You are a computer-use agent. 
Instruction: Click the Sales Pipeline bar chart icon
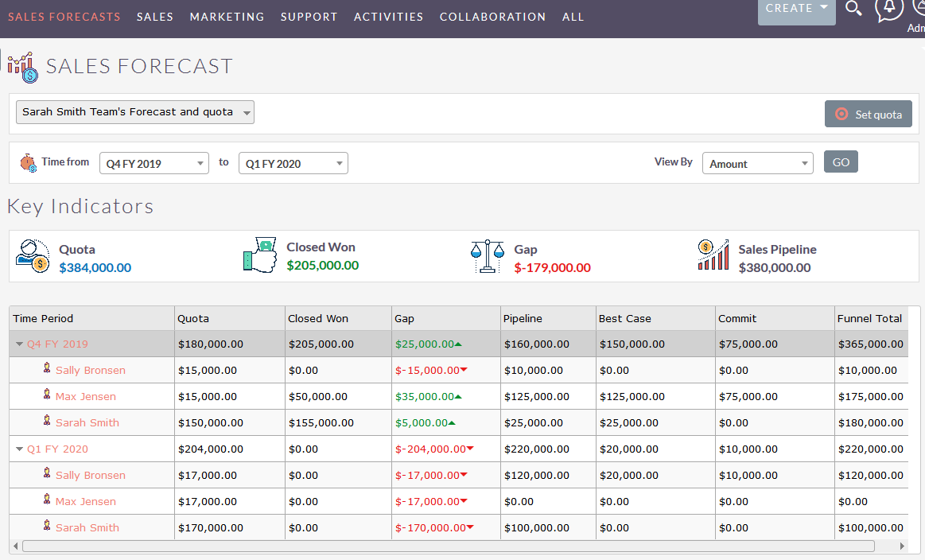[x=713, y=255]
